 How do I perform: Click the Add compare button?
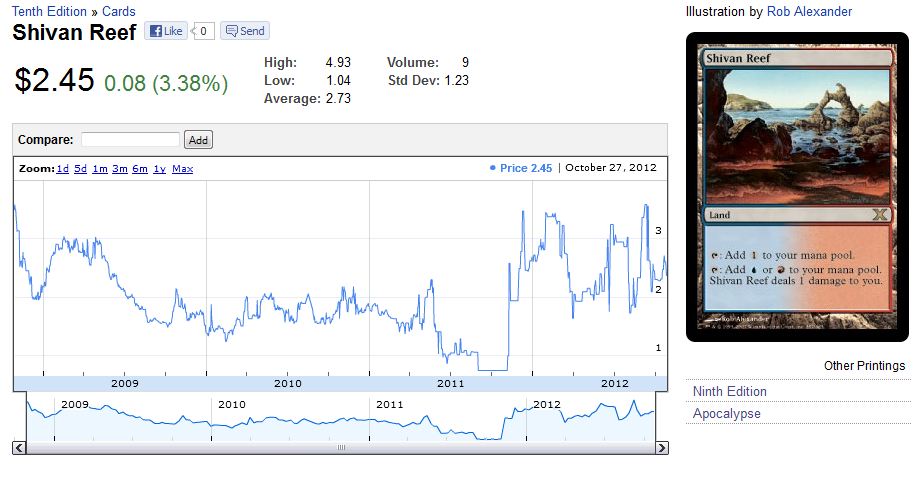point(198,140)
